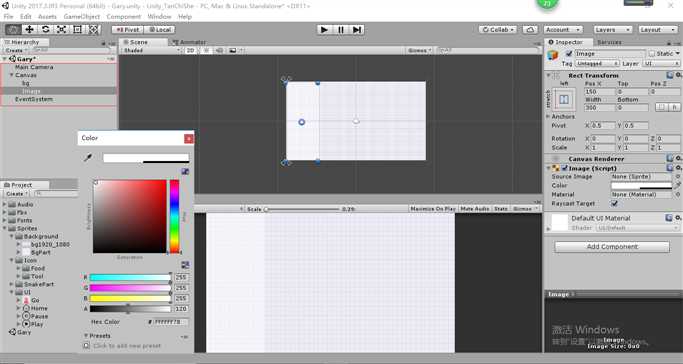Open the Tag Untagged dropdown

pyautogui.click(x=597, y=64)
